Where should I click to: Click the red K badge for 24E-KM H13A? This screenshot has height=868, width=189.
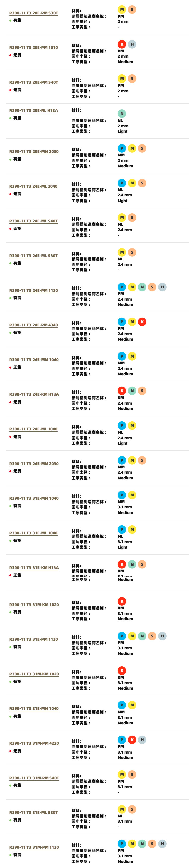122,391
